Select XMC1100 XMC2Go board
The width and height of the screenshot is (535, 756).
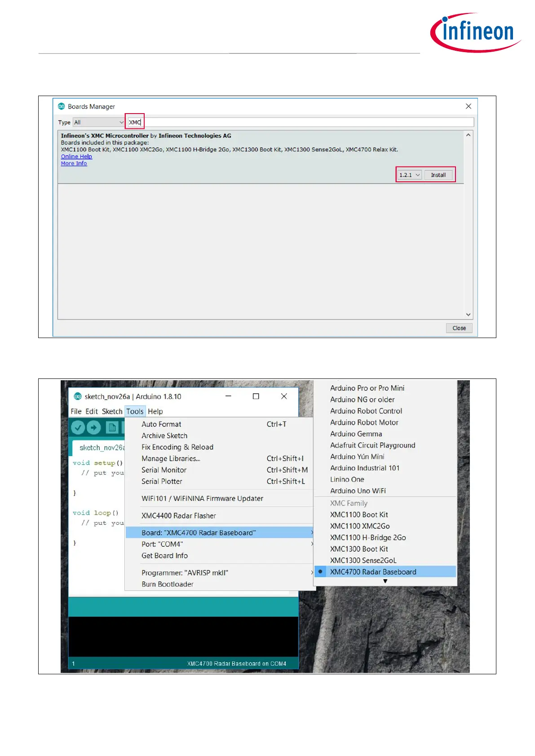[385, 526]
